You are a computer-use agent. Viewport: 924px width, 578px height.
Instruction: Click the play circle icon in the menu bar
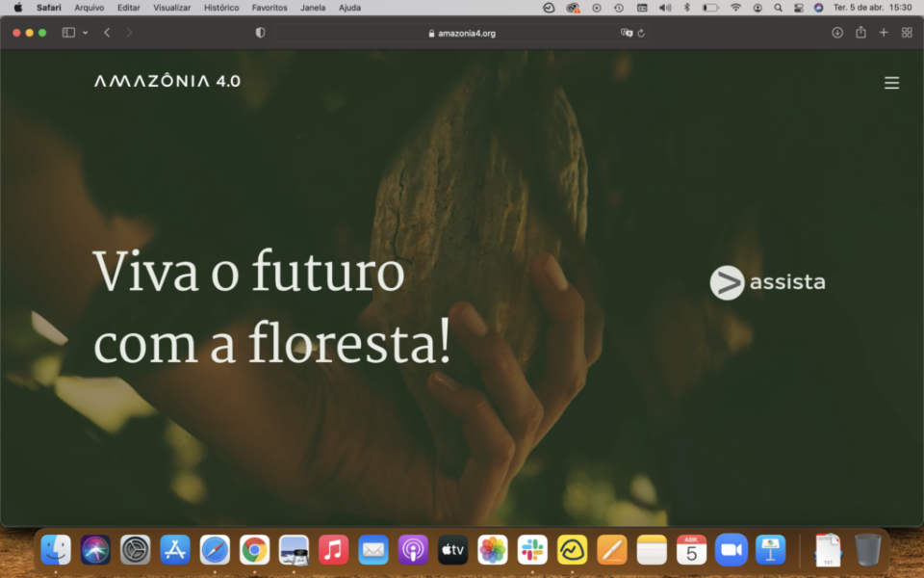pyautogui.click(x=597, y=8)
